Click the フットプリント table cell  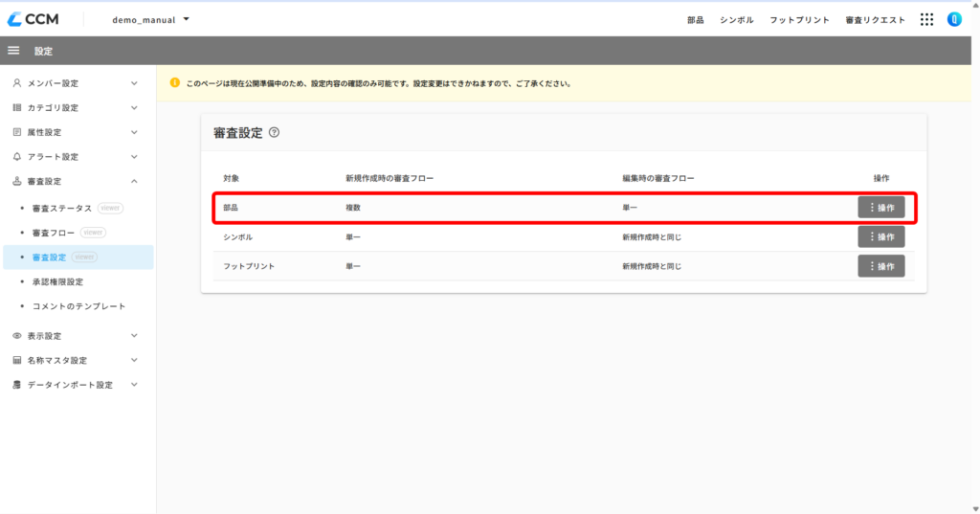(249, 266)
